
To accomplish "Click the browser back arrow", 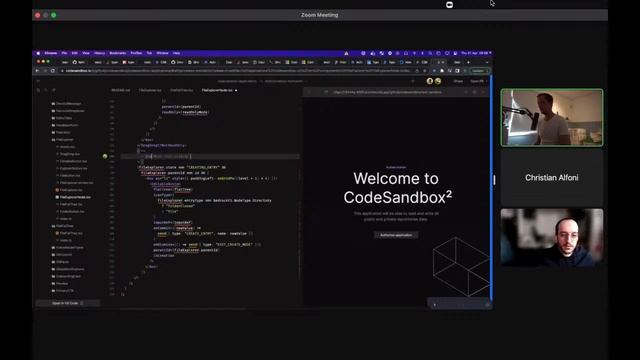I will coord(37,71).
